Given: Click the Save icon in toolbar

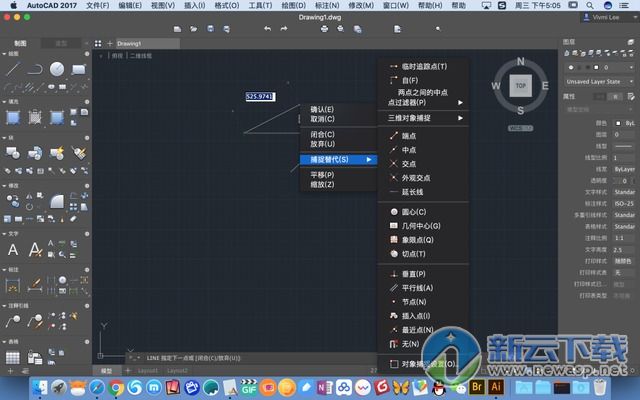Looking at the screenshot, I should (210, 29).
